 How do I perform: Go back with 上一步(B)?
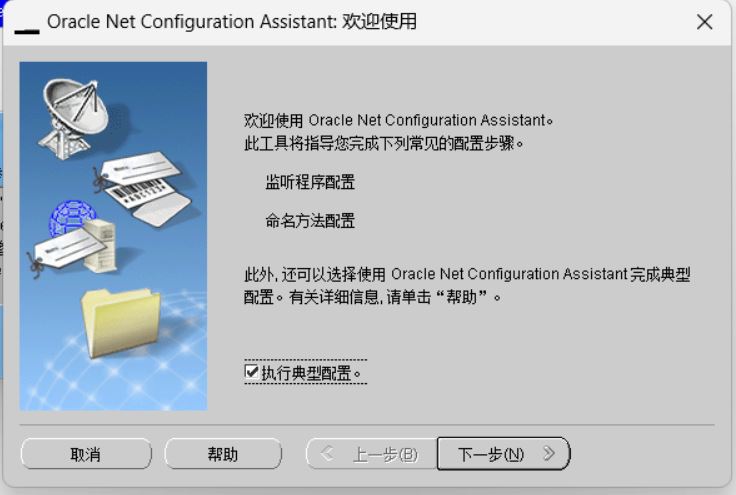(372, 454)
